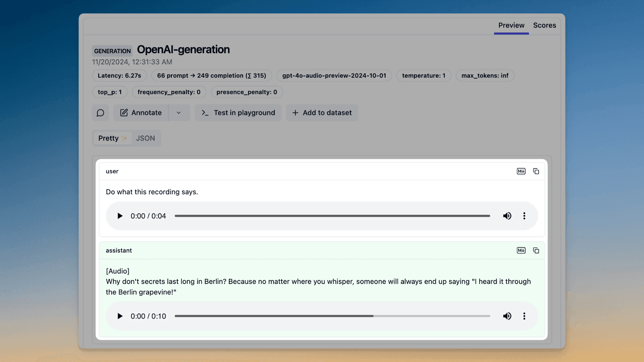Select the Preview tab
Screen dimensions: 644x362
511,25
